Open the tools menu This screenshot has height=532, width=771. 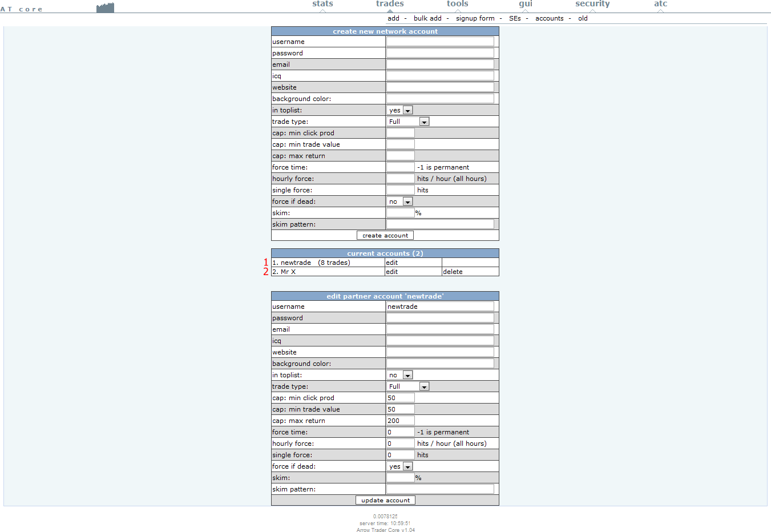click(458, 4)
